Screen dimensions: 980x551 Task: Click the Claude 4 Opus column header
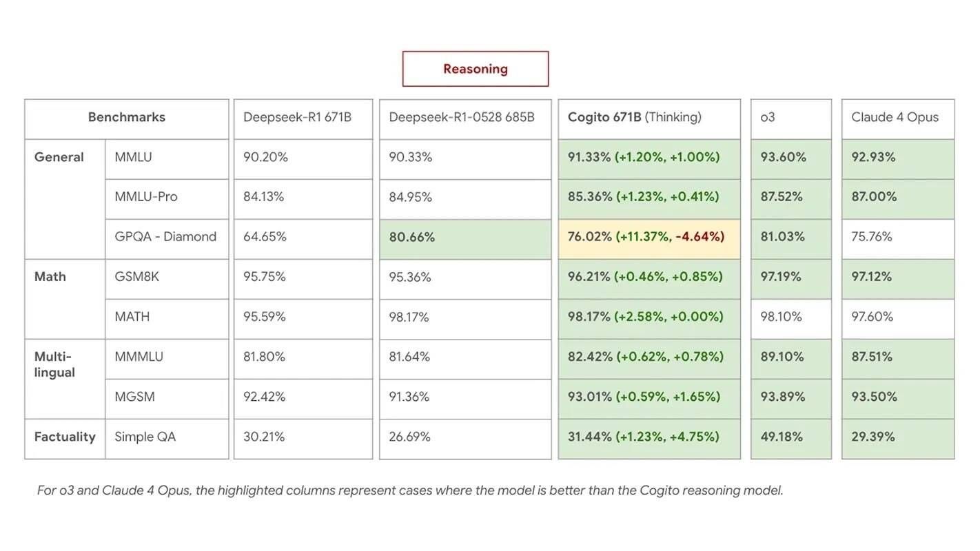click(x=897, y=118)
